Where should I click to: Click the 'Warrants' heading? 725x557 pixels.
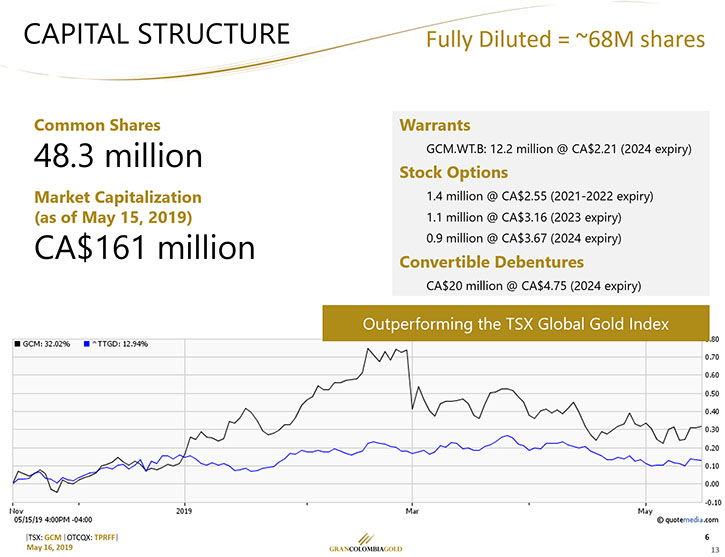pyautogui.click(x=435, y=125)
